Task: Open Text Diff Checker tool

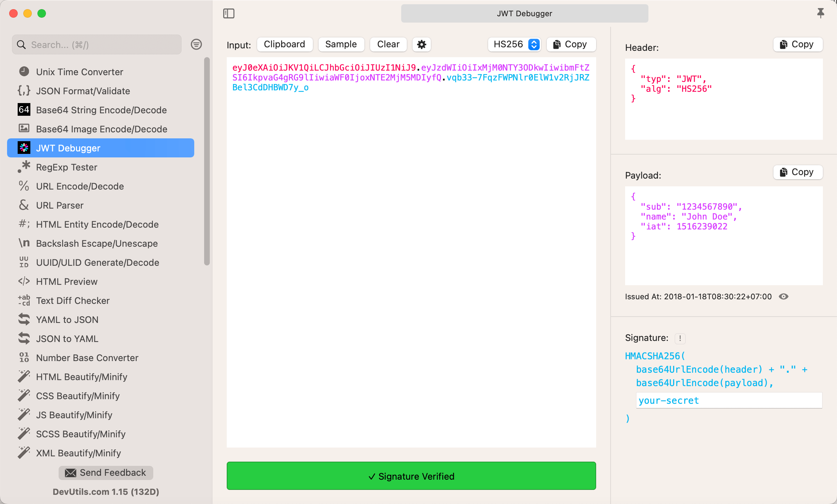Action: [101, 300]
